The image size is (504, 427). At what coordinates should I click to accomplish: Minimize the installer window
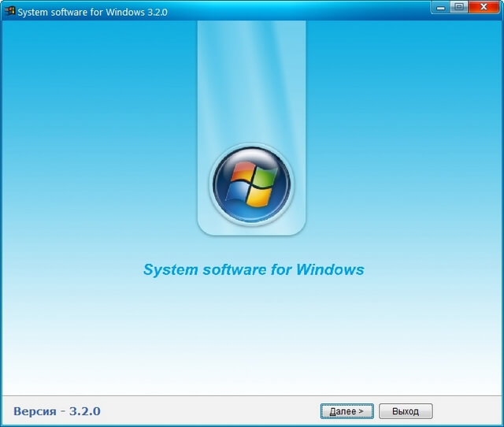(439, 7)
